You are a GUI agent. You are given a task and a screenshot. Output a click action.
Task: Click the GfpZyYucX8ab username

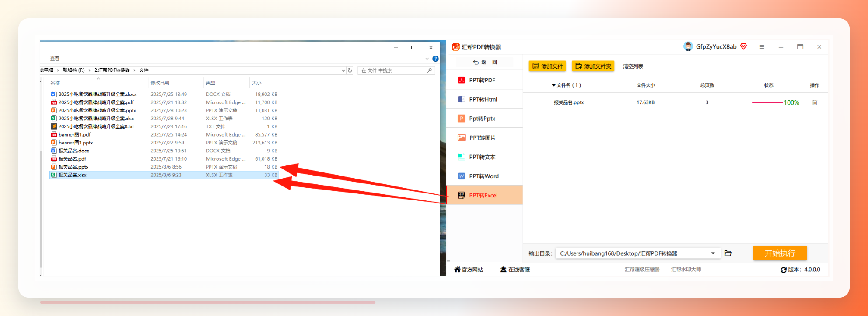coord(716,47)
